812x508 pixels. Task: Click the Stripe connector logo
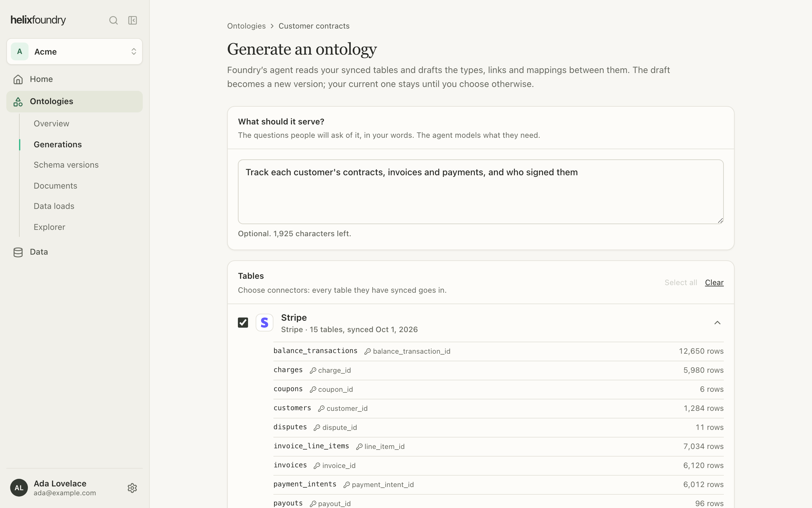point(265,323)
